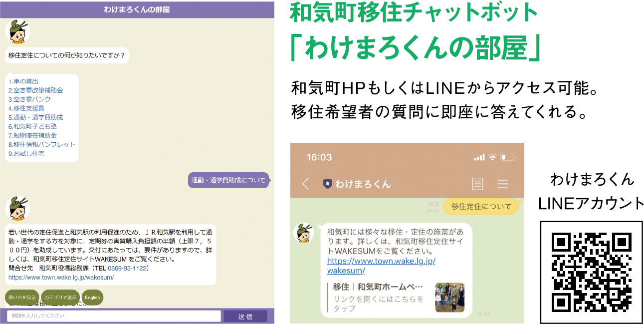644x324 pixels.
Task: Click the question text input field
Action: tap(114, 316)
